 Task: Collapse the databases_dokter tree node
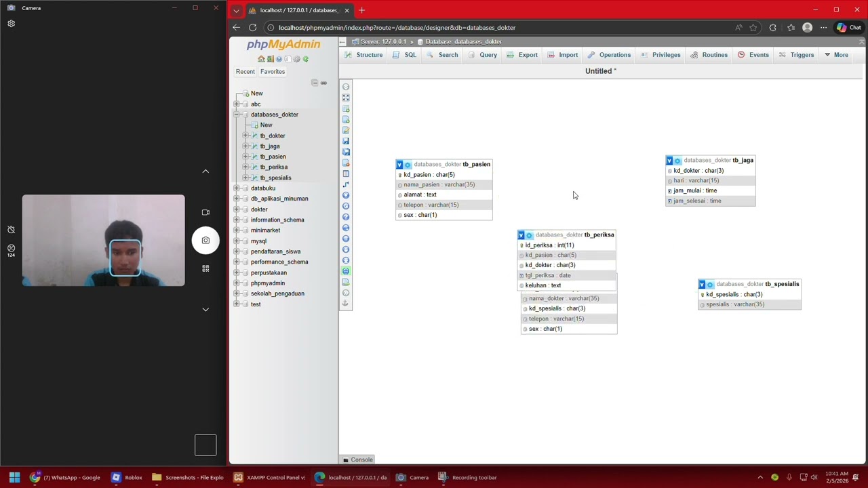[237, 115]
